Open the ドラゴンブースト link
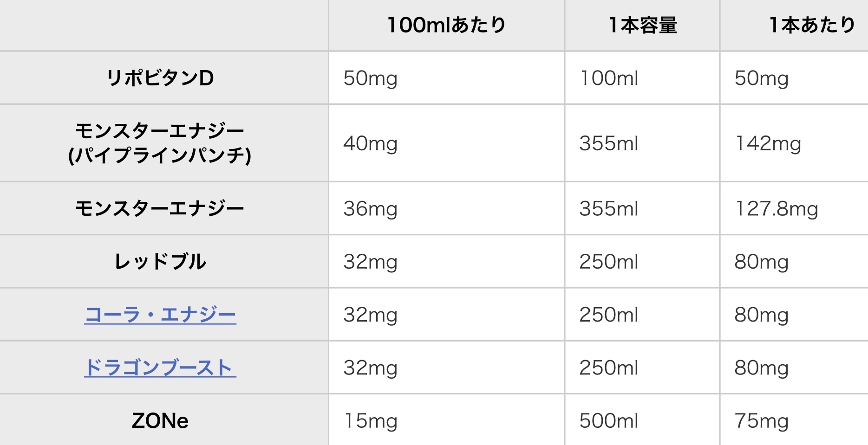Viewport: 868px width, 445px height. [x=160, y=368]
